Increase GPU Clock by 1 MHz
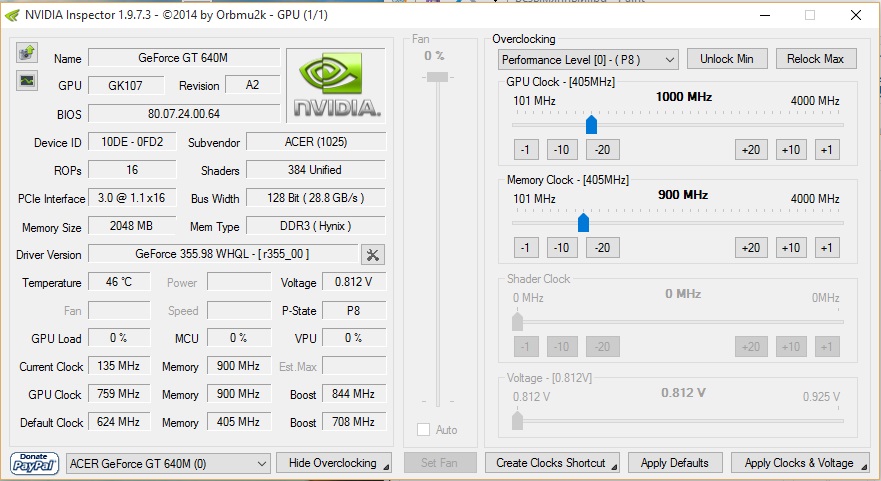The height and width of the screenshot is (481, 881). coord(826,149)
